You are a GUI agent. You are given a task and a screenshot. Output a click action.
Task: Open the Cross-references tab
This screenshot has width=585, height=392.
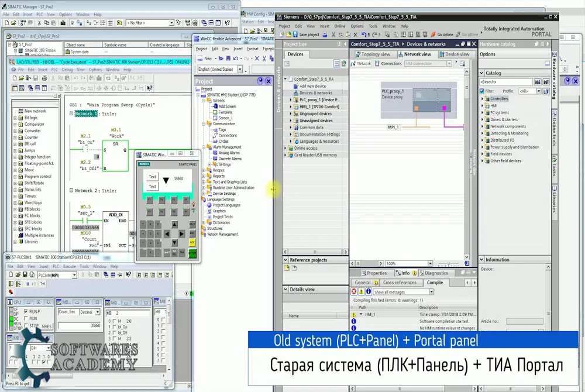coord(400,283)
